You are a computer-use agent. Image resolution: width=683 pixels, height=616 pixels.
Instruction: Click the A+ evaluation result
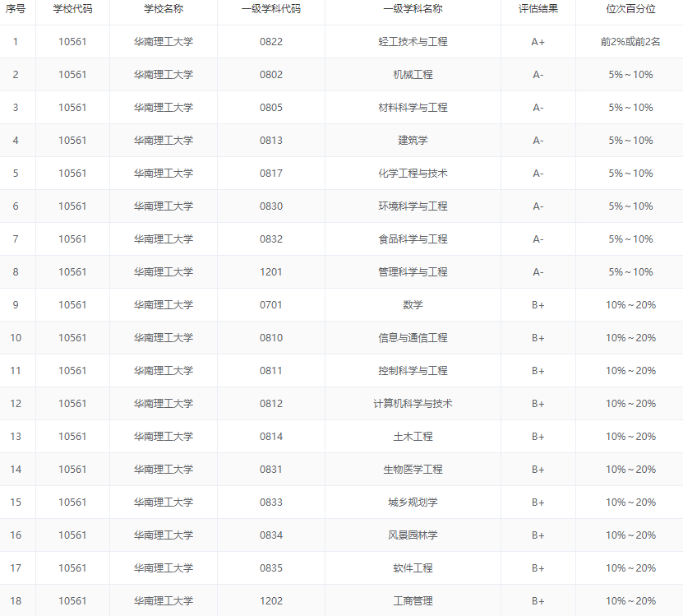click(x=538, y=42)
